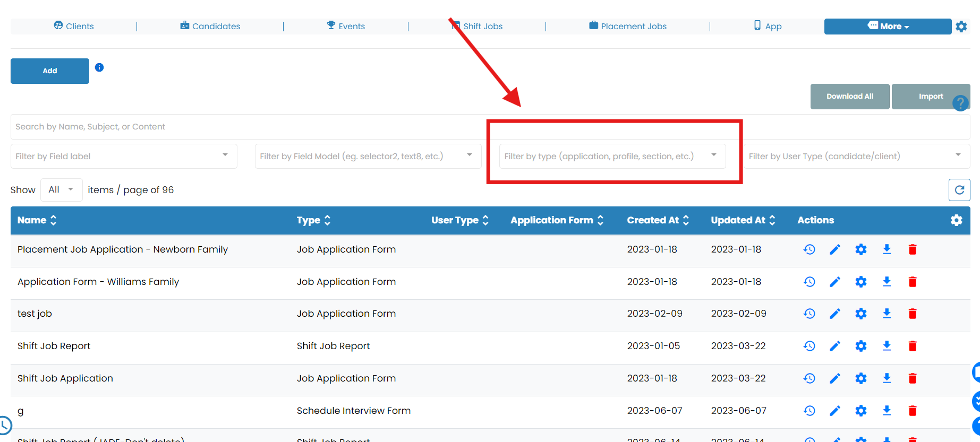Open the Placement Jobs tab

pos(628,26)
